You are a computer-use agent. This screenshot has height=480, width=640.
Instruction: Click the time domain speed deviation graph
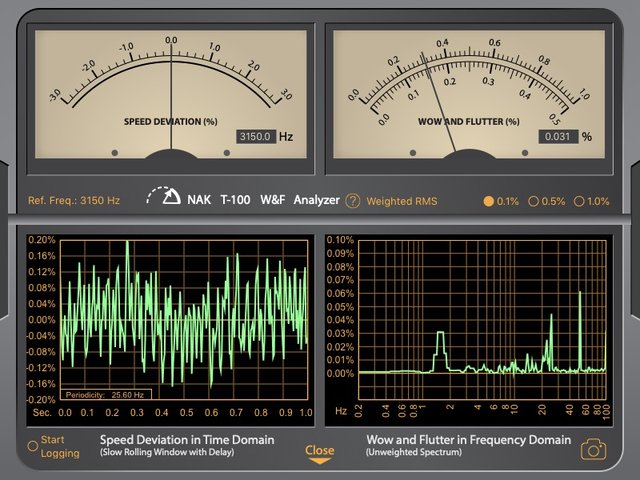184,320
